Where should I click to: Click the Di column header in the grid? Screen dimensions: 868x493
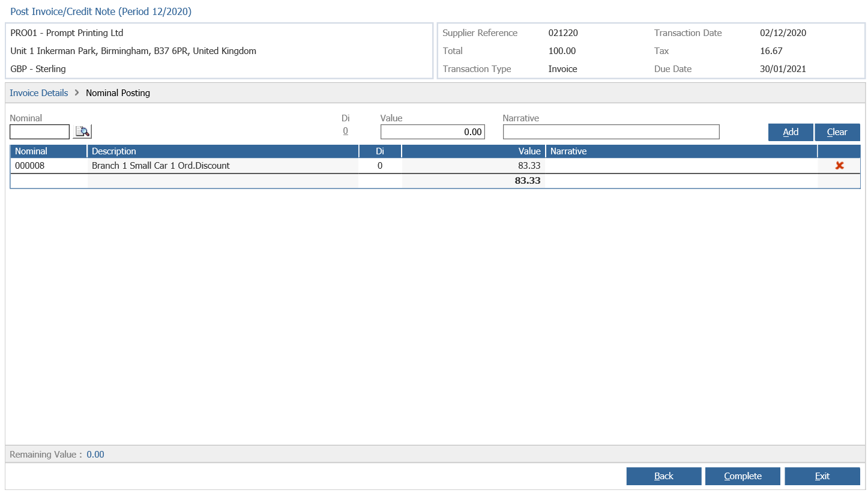point(380,151)
